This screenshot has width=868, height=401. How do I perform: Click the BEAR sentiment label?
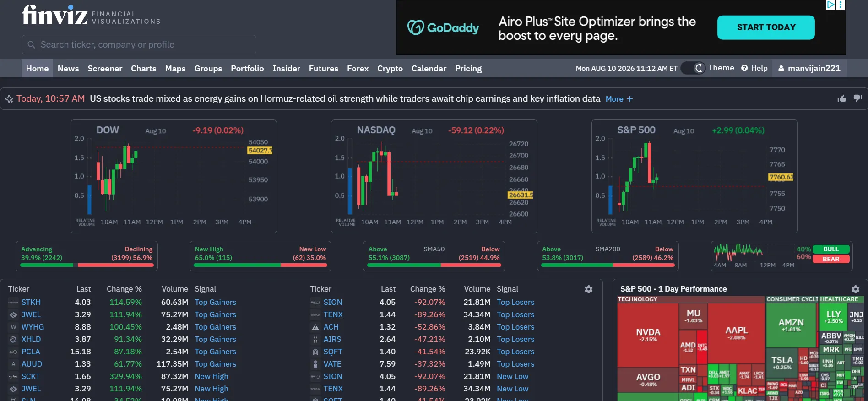(x=831, y=259)
